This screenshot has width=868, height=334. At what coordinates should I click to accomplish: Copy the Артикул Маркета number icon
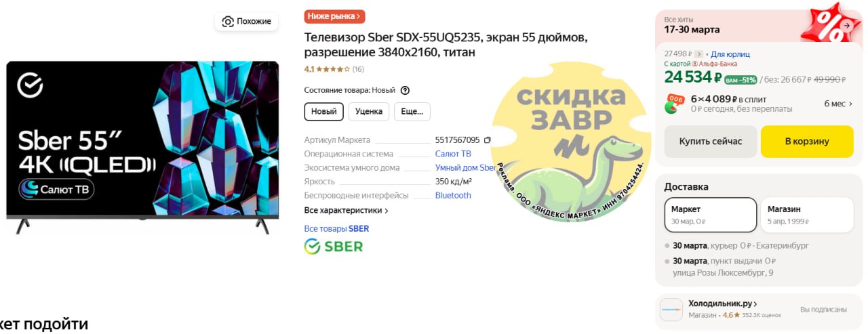coord(487,140)
